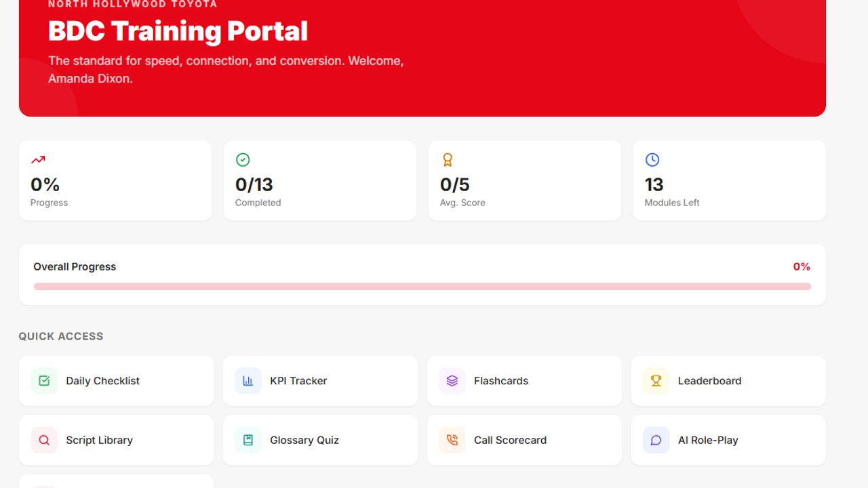Click the red trending arrow Progress icon
868x488 pixels.
click(38, 160)
